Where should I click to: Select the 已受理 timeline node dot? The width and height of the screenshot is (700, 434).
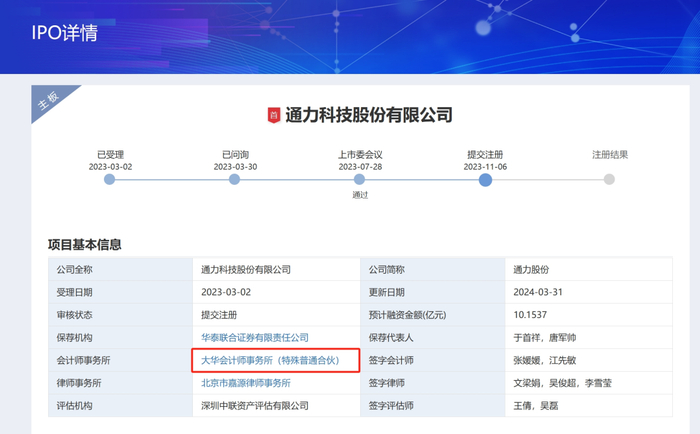pyautogui.click(x=109, y=179)
